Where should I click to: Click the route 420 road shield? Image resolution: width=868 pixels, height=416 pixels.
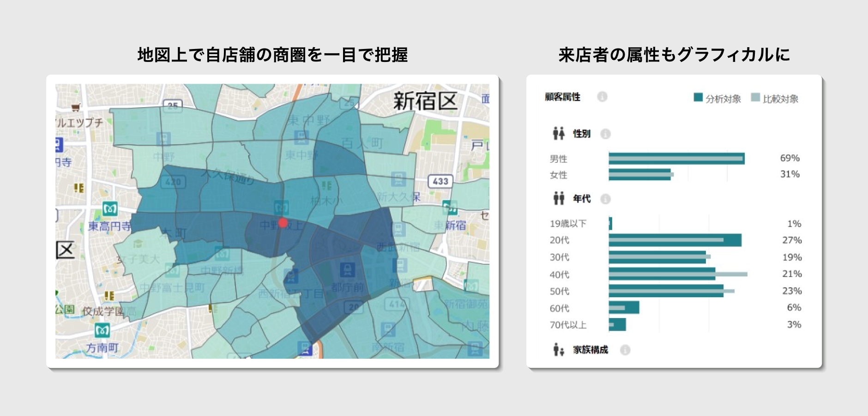point(173,182)
